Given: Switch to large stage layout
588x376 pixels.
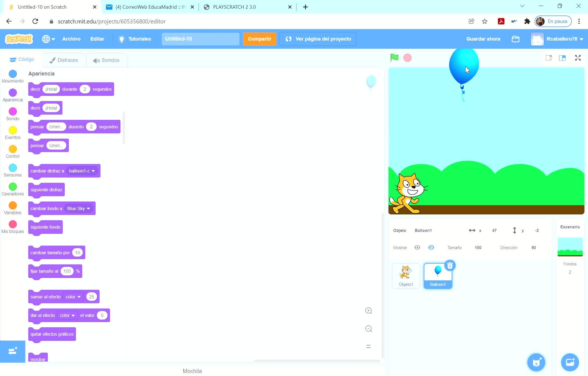Looking at the screenshot, I should click(562, 58).
